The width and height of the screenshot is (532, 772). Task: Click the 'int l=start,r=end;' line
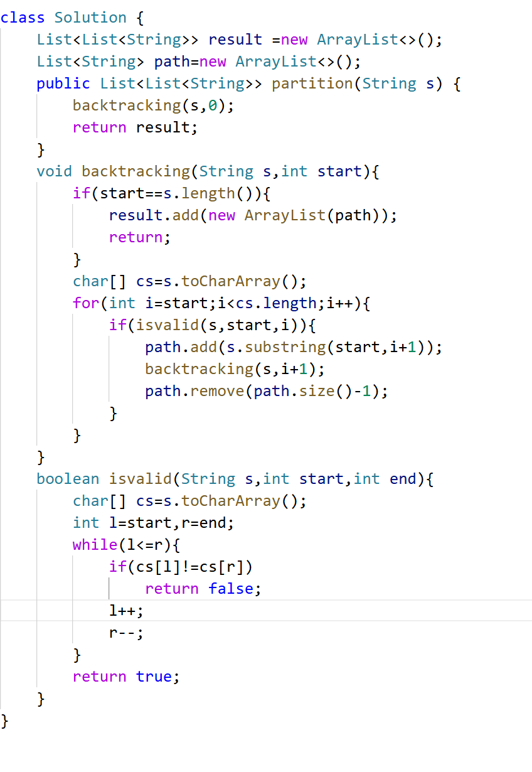(153, 523)
